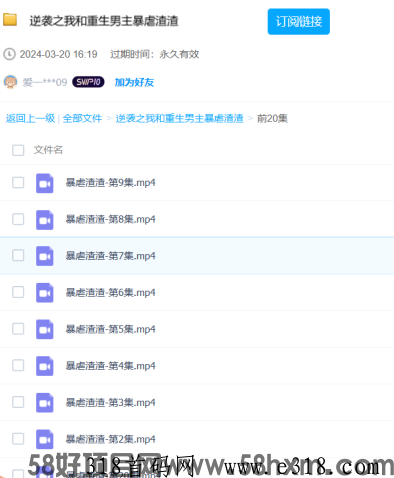Click the 文件名 column header
The height and width of the screenshot is (478, 394).
tap(48, 150)
